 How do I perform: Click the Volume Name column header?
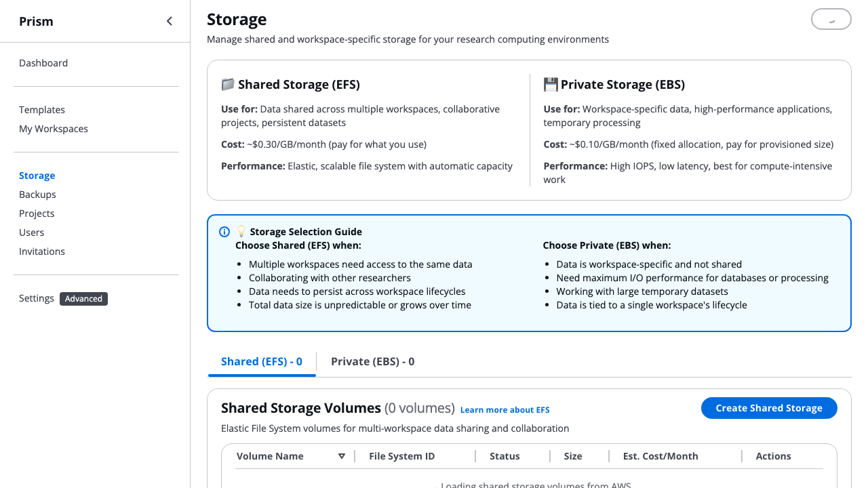coord(270,456)
